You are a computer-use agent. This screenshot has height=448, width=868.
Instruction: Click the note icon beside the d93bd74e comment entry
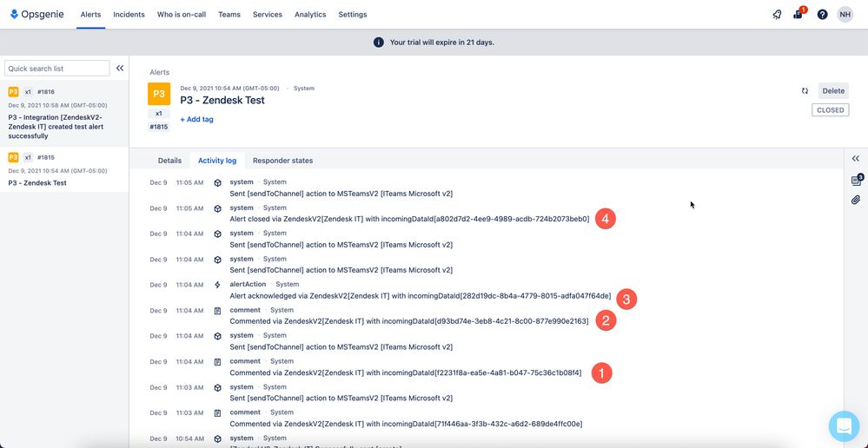coord(217,311)
